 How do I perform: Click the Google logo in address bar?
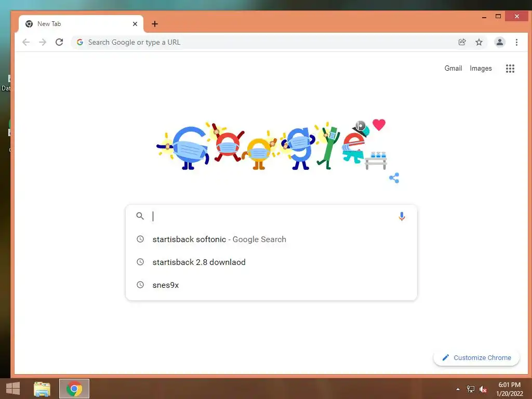tap(80, 42)
